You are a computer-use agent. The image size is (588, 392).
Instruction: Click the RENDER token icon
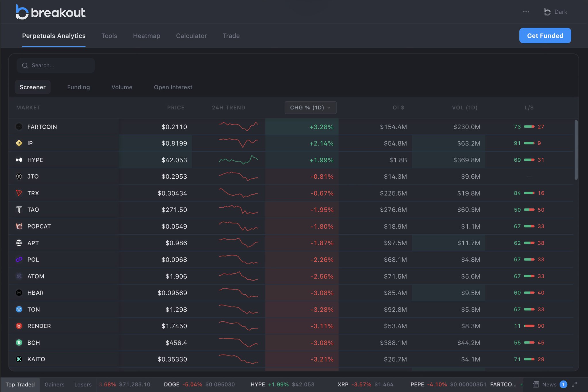[19, 326]
